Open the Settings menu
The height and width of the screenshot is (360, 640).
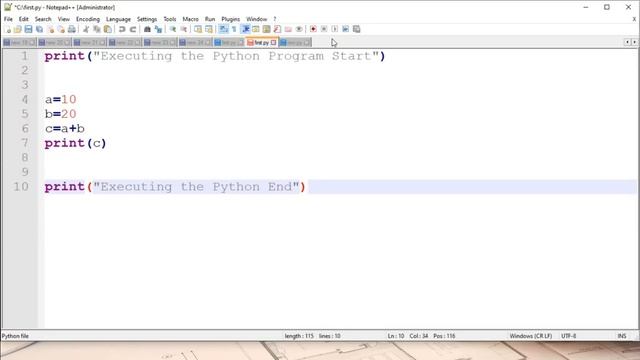click(x=147, y=19)
